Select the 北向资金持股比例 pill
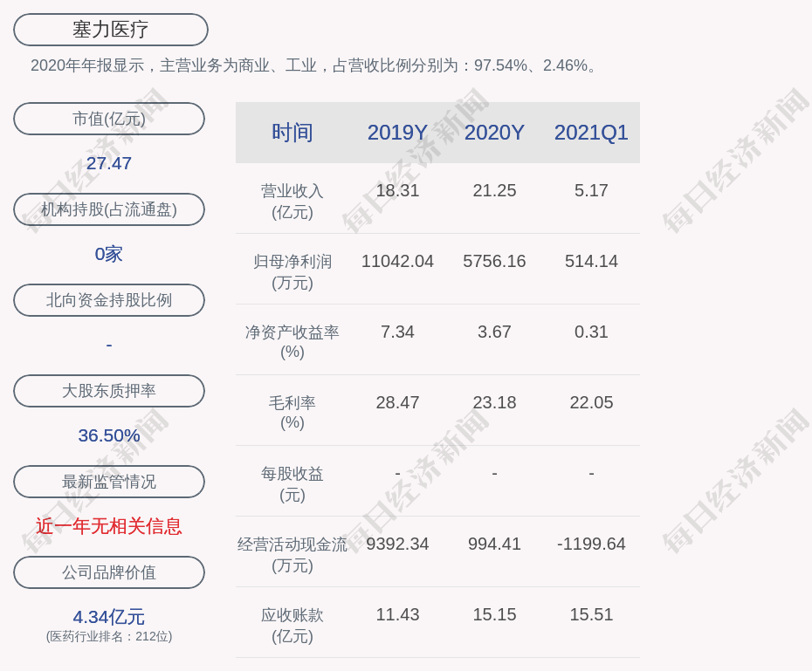The width and height of the screenshot is (812, 671). click(109, 300)
